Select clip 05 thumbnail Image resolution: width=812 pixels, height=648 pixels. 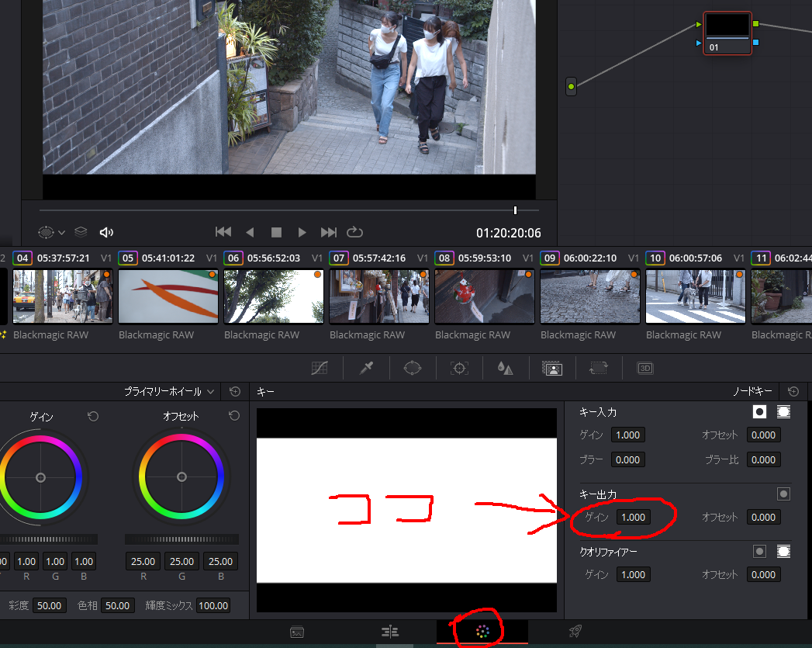coord(168,296)
